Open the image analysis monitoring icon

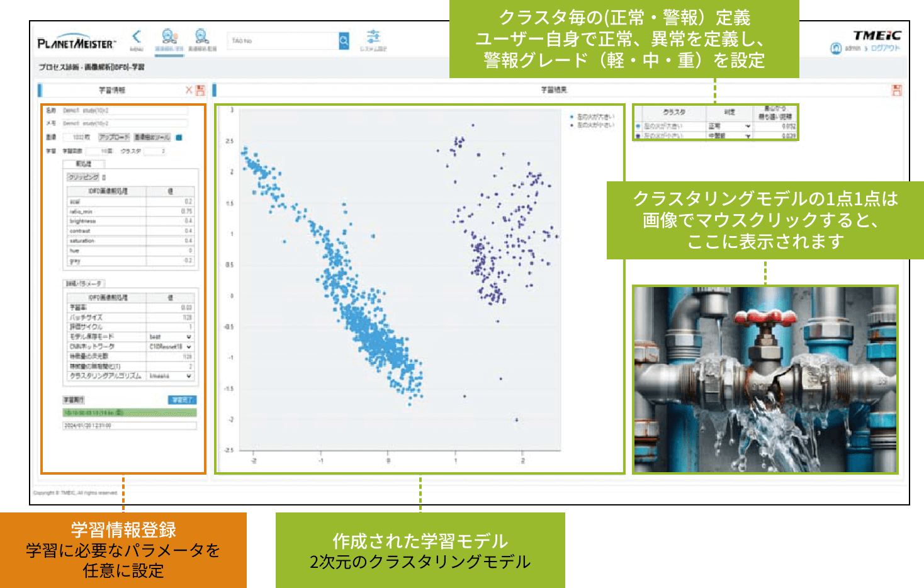(x=202, y=38)
